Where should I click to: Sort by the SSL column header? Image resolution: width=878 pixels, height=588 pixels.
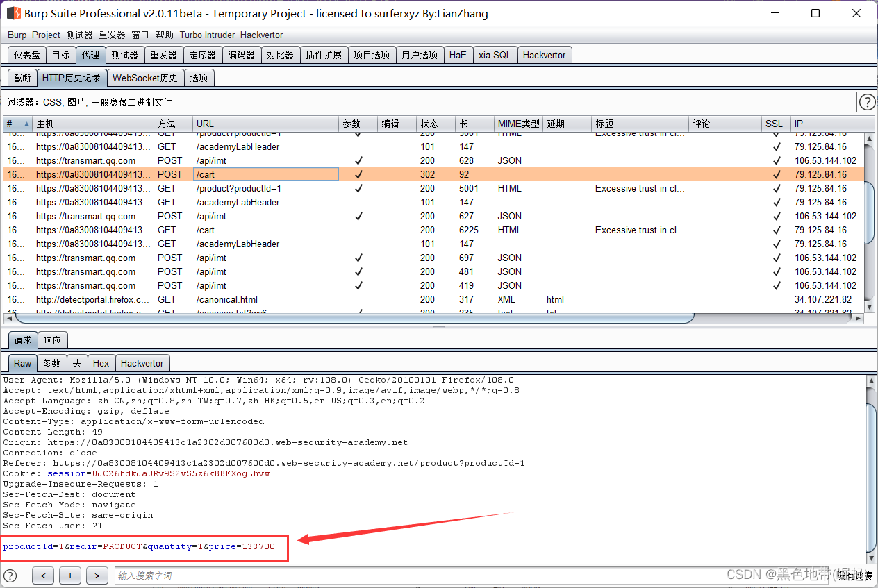click(776, 124)
